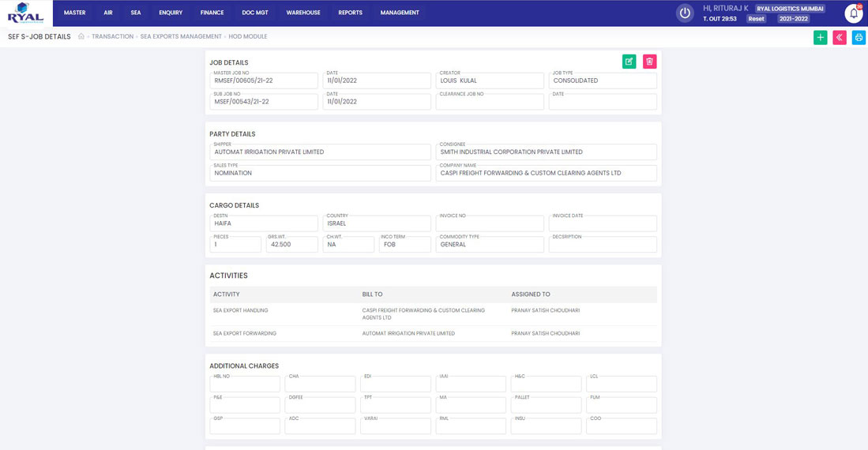Click the TRANSACTION breadcrumb link

pyautogui.click(x=112, y=36)
